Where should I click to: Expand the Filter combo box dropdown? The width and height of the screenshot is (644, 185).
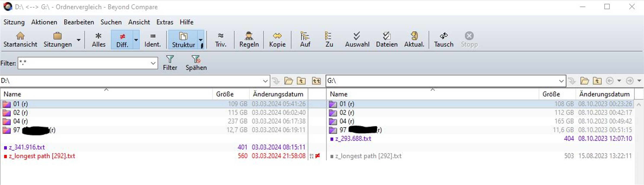pos(153,63)
